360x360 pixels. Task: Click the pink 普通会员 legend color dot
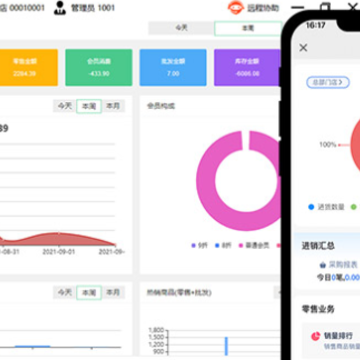coord(240,246)
